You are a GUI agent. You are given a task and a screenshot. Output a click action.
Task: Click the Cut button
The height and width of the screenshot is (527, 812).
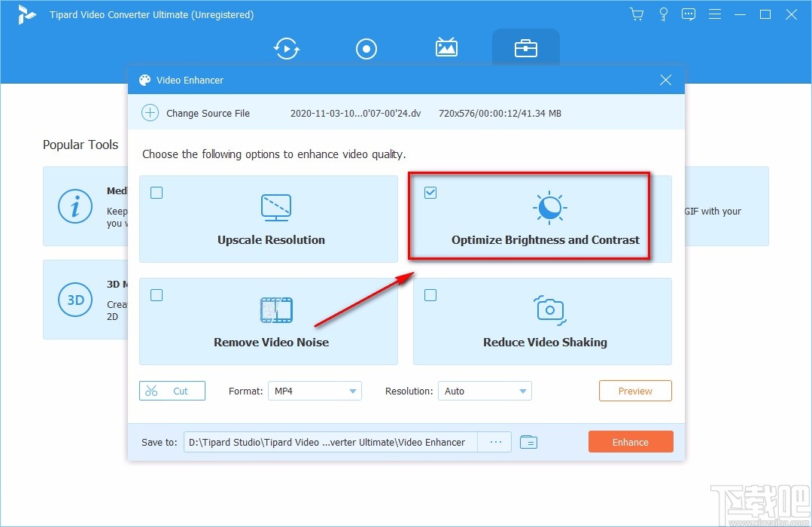tap(172, 391)
